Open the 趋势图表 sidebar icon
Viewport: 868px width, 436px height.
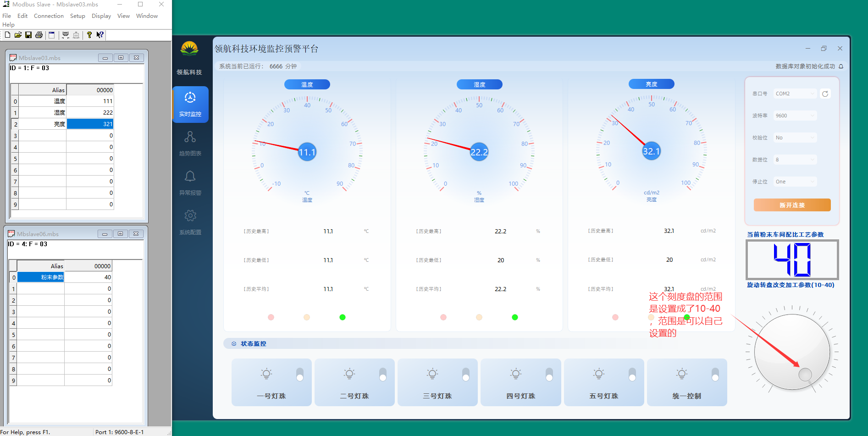[x=190, y=137]
